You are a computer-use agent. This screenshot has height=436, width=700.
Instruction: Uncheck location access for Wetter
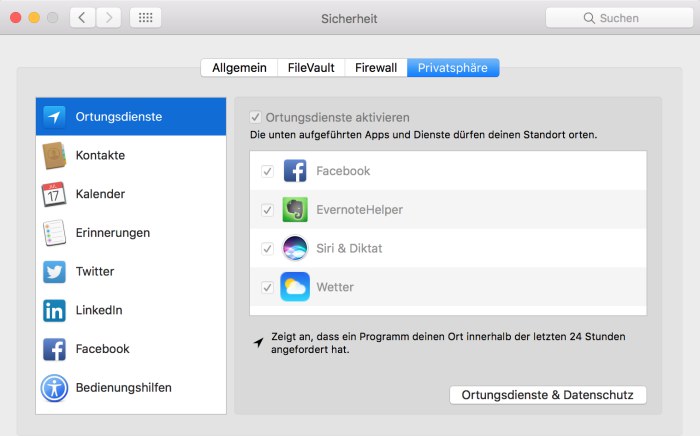pyautogui.click(x=267, y=287)
